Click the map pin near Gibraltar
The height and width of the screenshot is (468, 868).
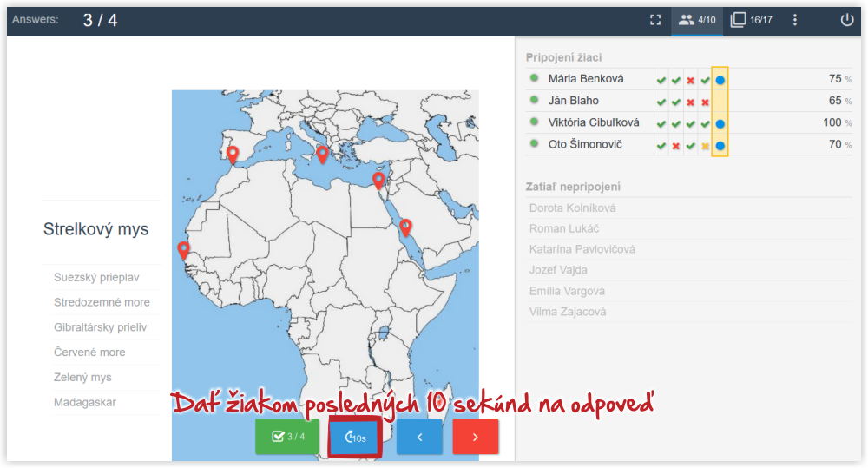click(233, 155)
